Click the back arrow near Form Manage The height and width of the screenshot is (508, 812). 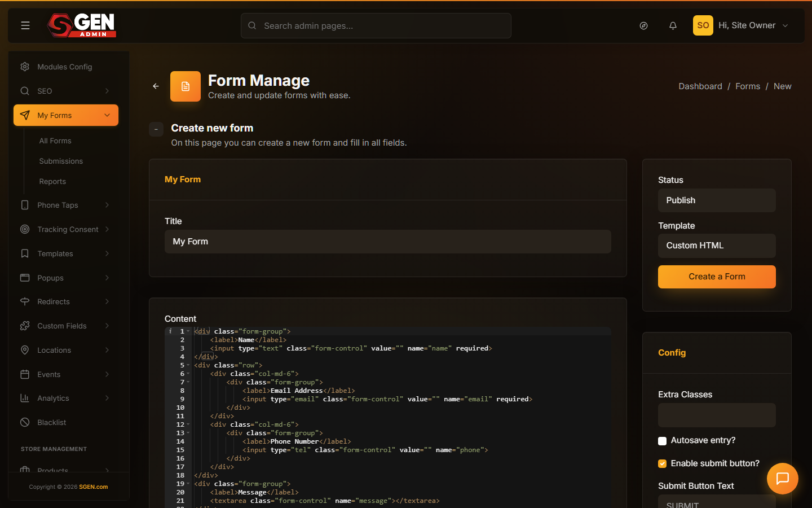[156, 86]
